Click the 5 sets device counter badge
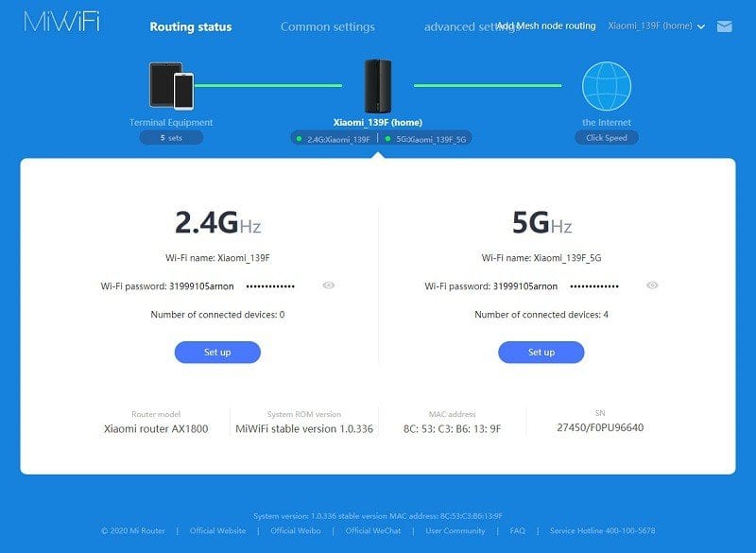This screenshot has height=553, width=756. [x=170, y=136]
